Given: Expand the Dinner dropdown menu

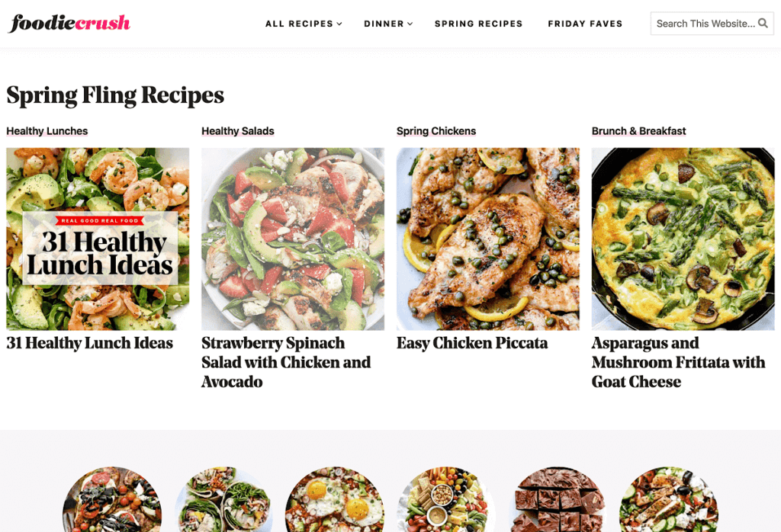Looking at the screenshot, I should point(388,24).
